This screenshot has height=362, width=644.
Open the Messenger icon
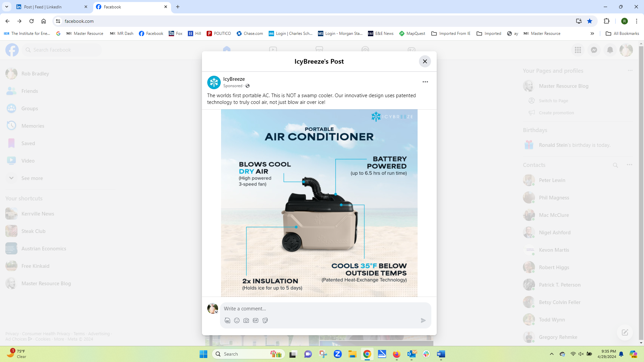(594, 50)
